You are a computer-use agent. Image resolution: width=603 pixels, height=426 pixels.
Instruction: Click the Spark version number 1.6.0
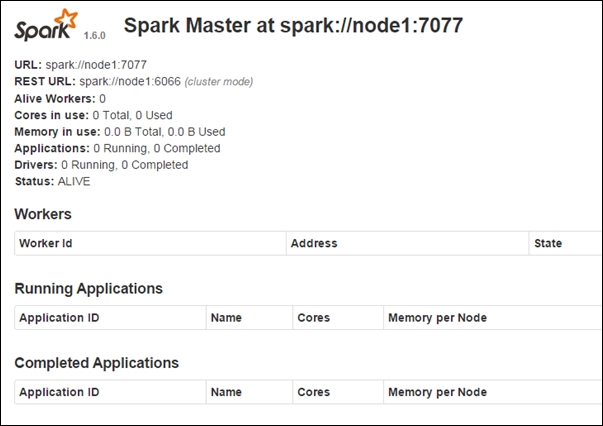tap(95, 36)
